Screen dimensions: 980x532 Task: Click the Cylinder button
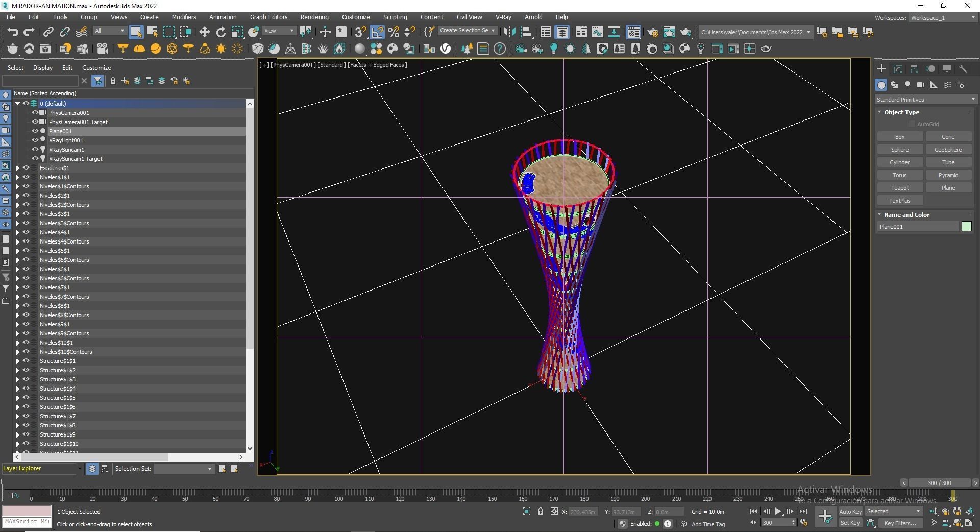click(x=900, y=162)
